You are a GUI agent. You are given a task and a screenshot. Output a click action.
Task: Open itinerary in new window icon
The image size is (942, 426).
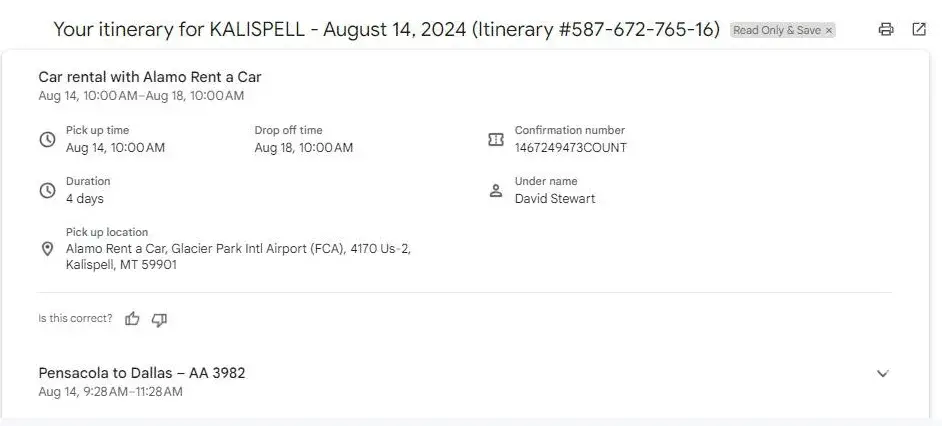919,30
